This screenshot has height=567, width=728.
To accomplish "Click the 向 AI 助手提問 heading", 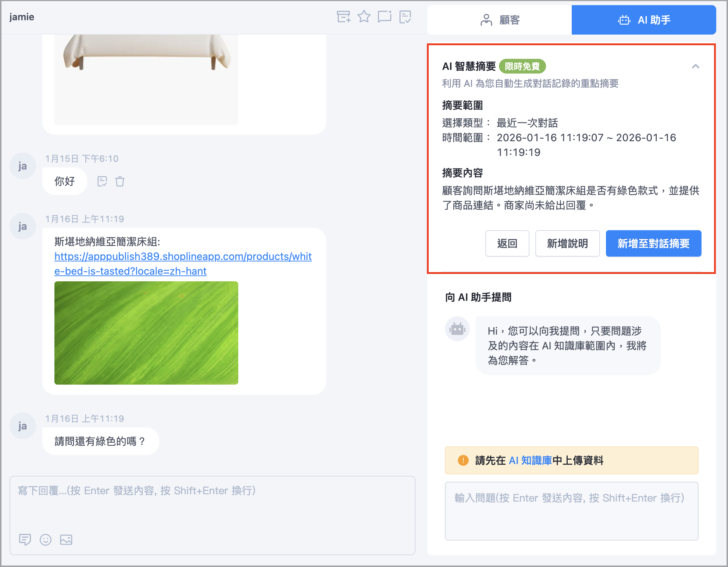I will 478,297.
